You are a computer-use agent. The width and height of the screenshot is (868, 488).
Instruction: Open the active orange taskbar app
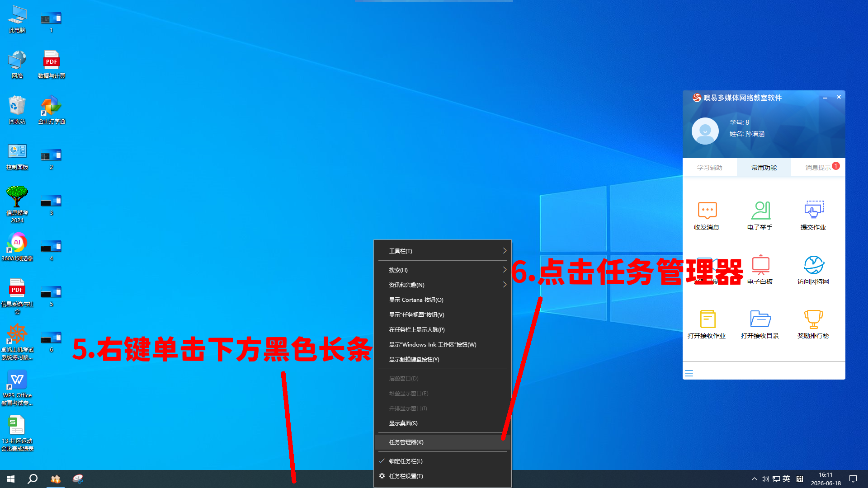(56, 479)
